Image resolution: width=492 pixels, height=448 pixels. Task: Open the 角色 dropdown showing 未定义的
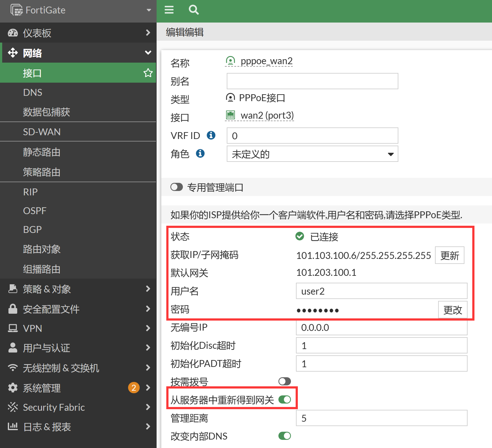pos(312,154)
